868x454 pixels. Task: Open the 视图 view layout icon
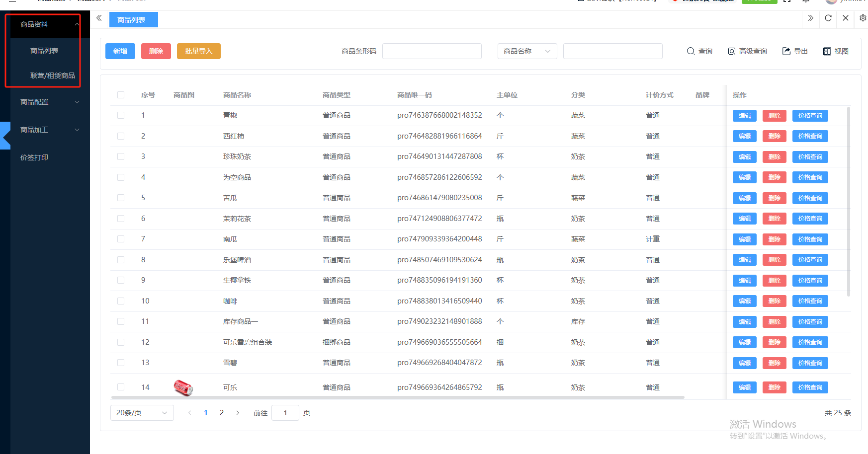pyautogui.click(x=827, y=51)
